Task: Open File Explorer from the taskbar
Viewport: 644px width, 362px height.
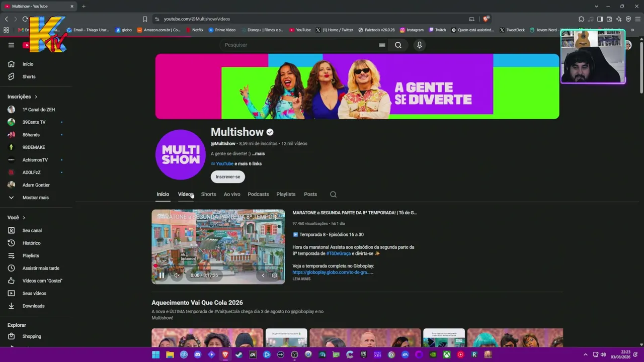Action: click(x=170, y=354)
